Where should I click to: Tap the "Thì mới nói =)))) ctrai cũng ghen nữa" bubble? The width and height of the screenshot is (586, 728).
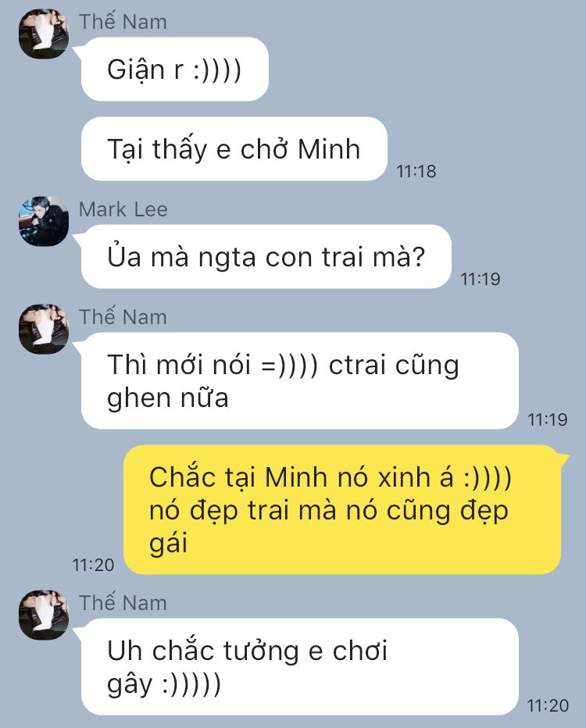click(299, 380)
